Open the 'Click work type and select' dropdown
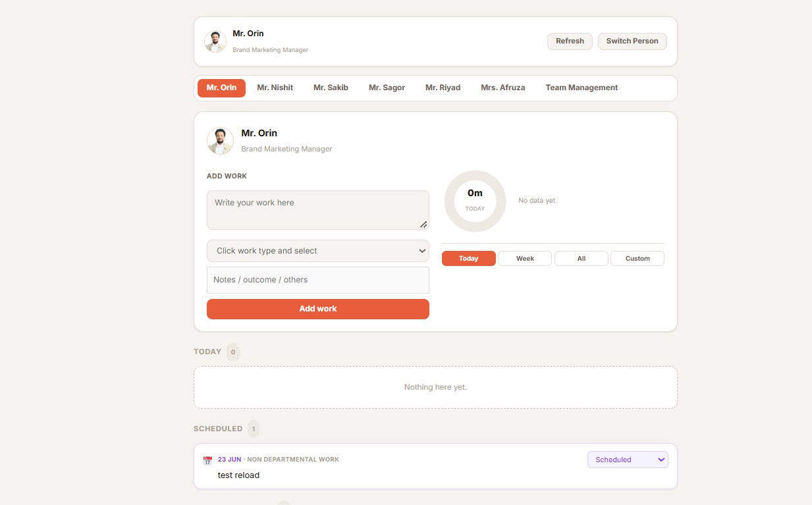 pyautogui.click(x=318, y=251)
